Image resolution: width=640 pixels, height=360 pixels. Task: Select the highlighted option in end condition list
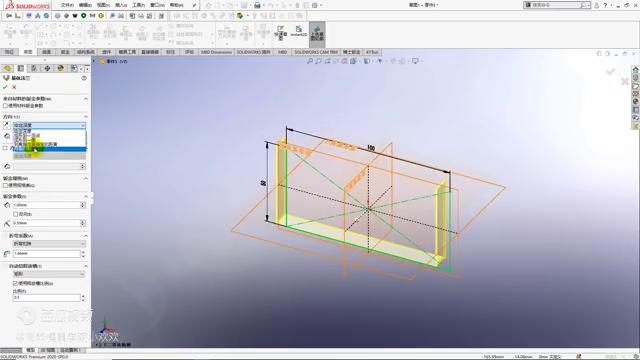[x=49, y=149]
